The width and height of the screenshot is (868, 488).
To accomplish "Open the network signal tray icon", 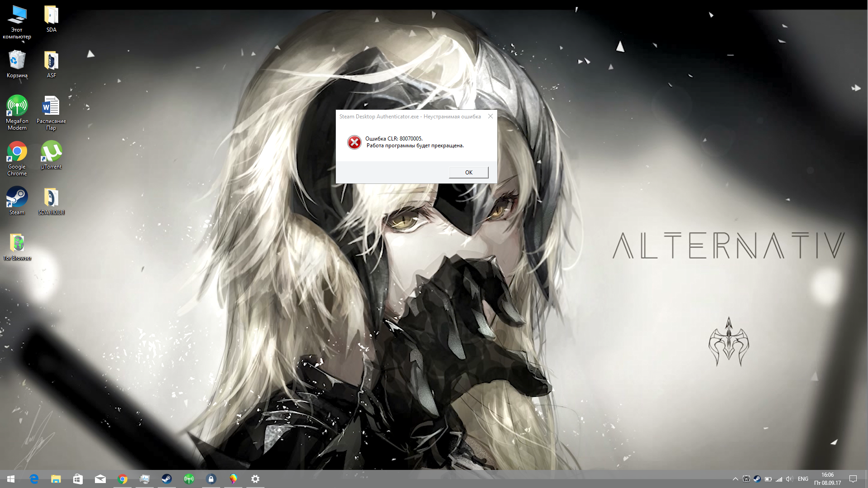I will pyautogui.click(x=779, y=479).
